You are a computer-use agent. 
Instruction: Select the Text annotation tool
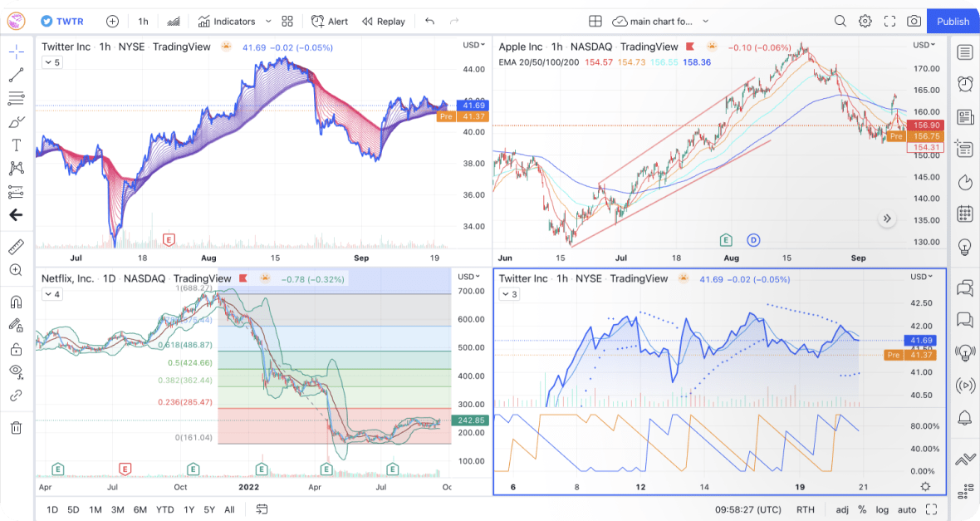click(16, 144)
